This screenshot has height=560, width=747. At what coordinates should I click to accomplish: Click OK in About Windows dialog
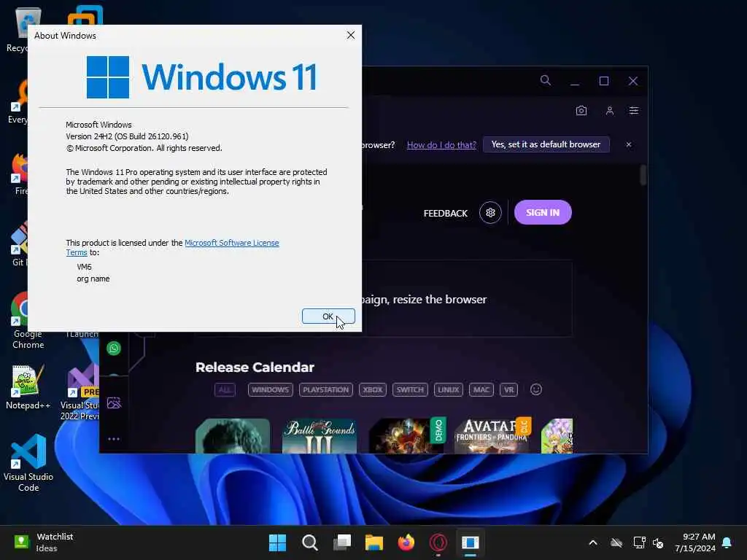(x=328, y=316)
